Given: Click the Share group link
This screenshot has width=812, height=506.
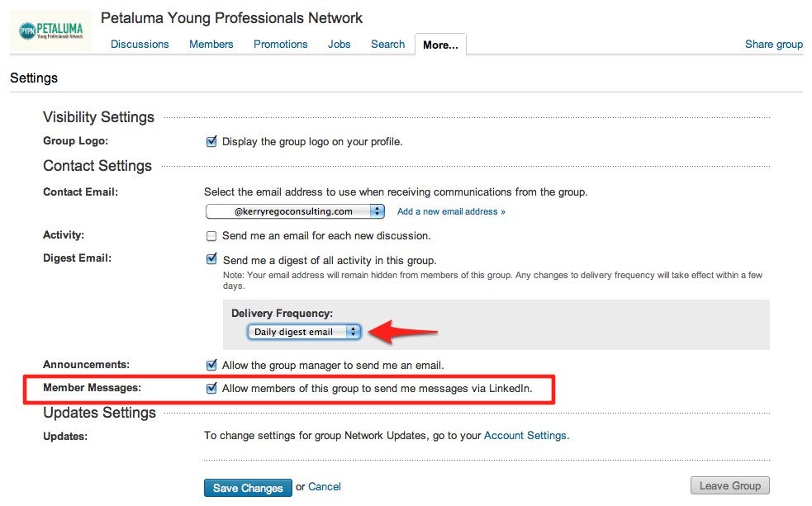Looking at the screenshot, I should 773,45.
